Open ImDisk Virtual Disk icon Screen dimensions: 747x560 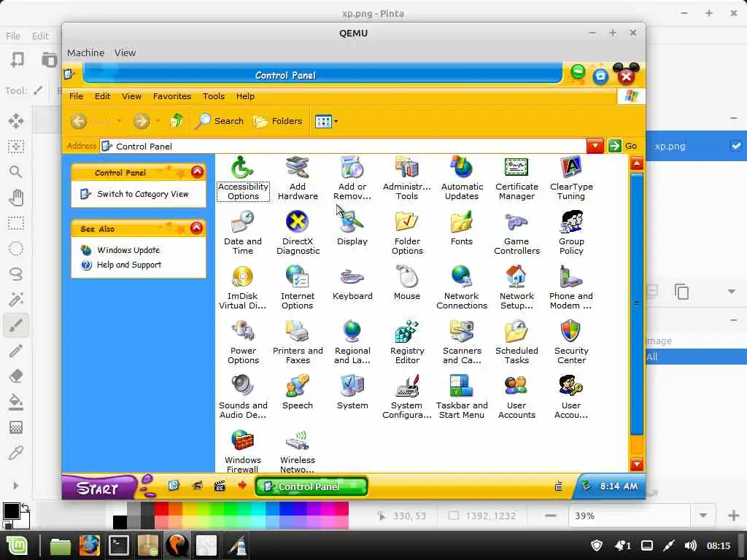click(243, 288)
